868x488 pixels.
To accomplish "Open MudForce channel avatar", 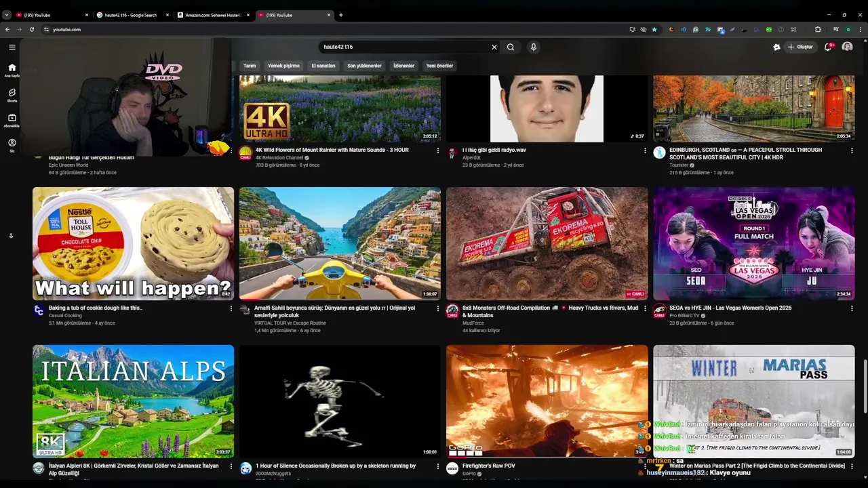I will tap(452, 310).
